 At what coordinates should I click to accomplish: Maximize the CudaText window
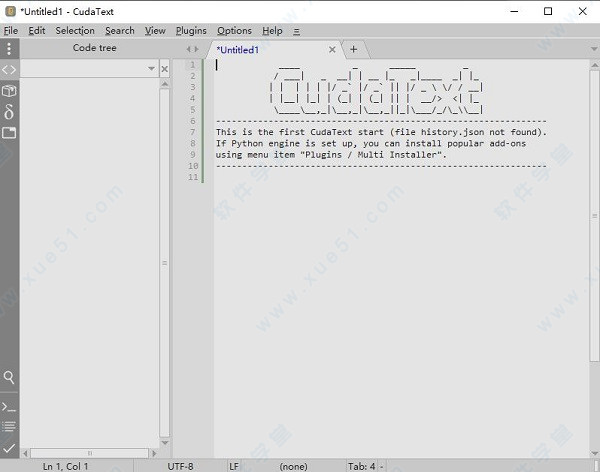tap(548, 11)
